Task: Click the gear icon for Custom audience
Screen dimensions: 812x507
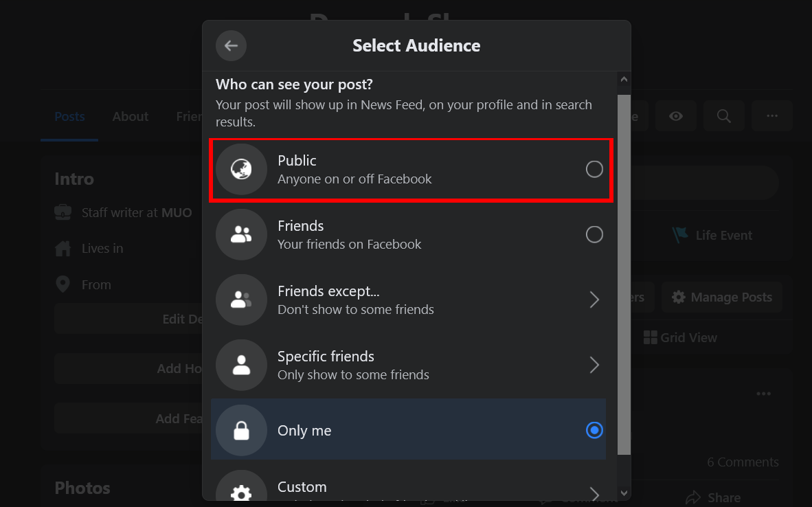Action: click(241, 489)
